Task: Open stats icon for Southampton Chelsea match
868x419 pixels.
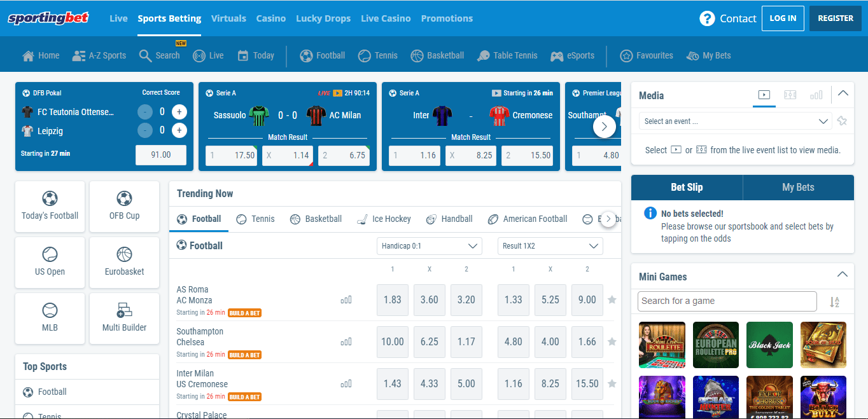Action: pos(346,342)
